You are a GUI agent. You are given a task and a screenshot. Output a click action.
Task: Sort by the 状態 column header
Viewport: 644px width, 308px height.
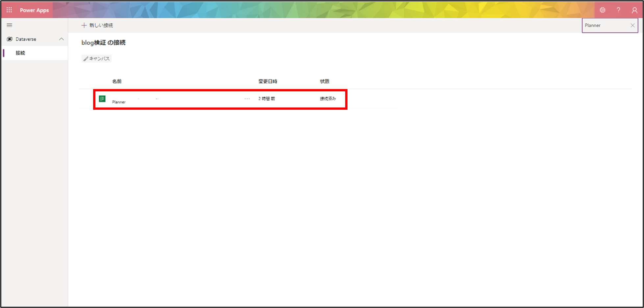pos(324,81)
